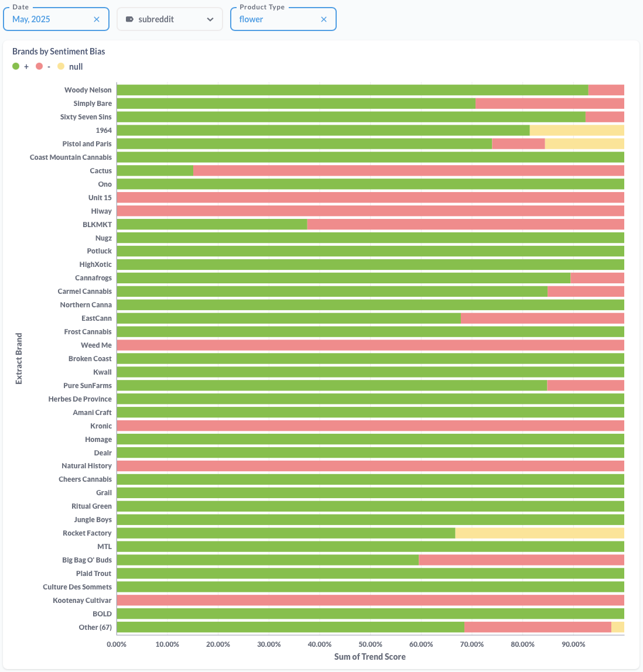Select the Coast Mountain Cannabis label

click(71, 157)
